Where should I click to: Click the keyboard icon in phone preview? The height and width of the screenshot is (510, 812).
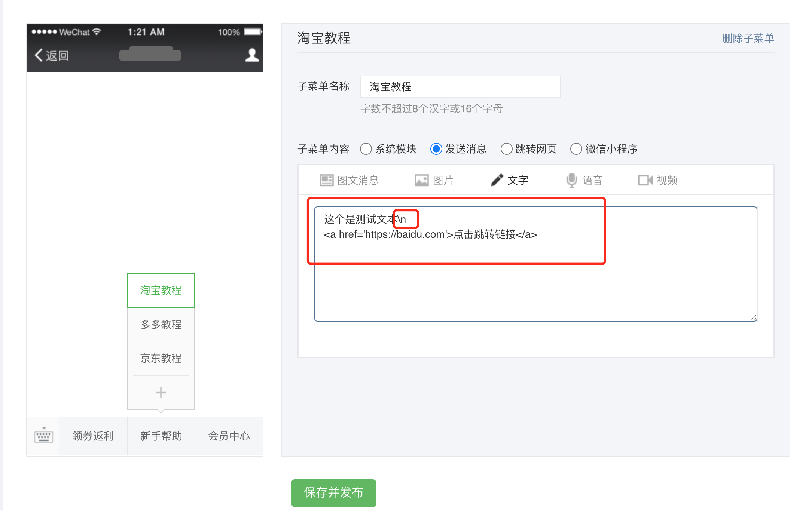point(43,436)
